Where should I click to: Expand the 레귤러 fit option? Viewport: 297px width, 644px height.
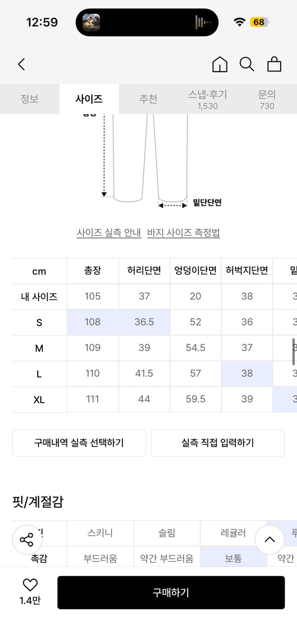233,532
